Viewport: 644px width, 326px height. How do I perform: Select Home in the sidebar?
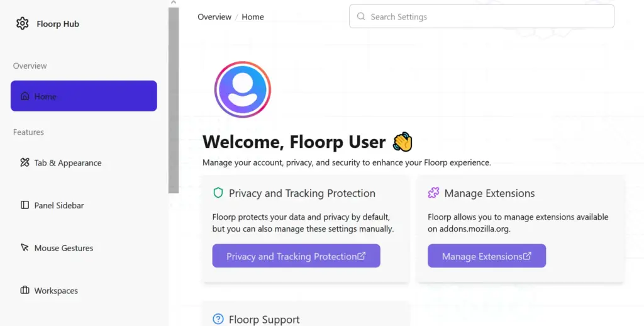click(x=84, y=96)
